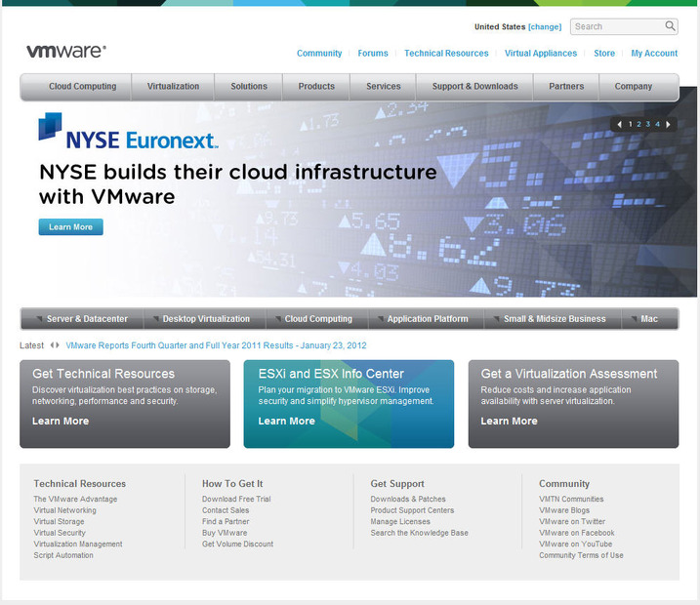Open the Virtual Networking link

[64, 510]
